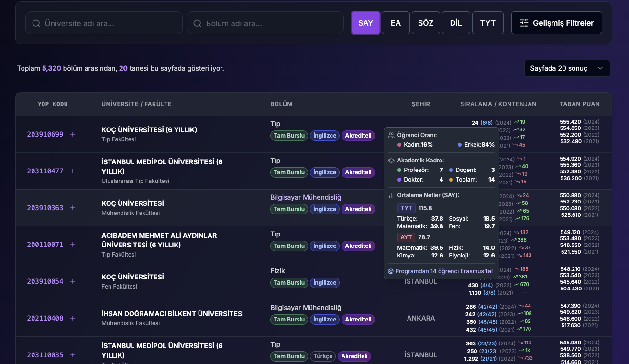629x364 pixels.
Task: Click the graduation cap icon beside Akademik Kadro
Action: pyautogui.click(x=391, y=161)
